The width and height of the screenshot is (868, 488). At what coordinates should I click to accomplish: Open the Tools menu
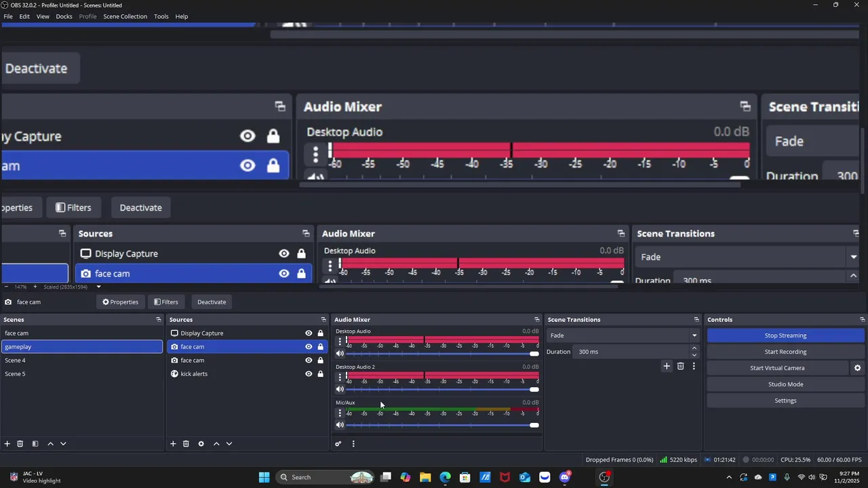point(161,16)
